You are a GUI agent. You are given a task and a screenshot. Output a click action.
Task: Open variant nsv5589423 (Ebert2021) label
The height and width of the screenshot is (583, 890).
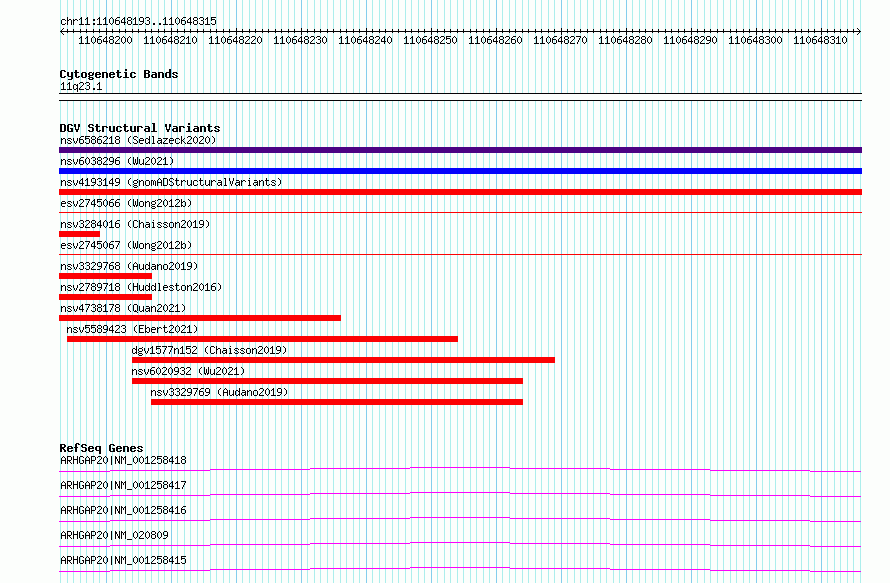coord(132,329)
